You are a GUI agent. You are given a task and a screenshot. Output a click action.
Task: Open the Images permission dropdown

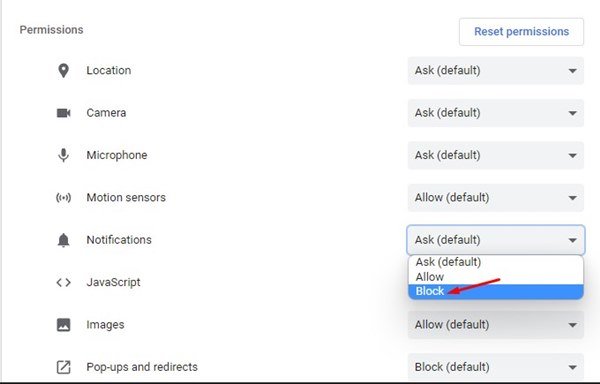pyautogui.click(x=496, y=325)
